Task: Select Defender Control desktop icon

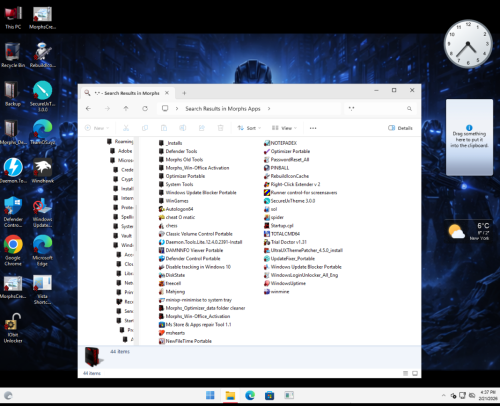Action: click(13, 212)
